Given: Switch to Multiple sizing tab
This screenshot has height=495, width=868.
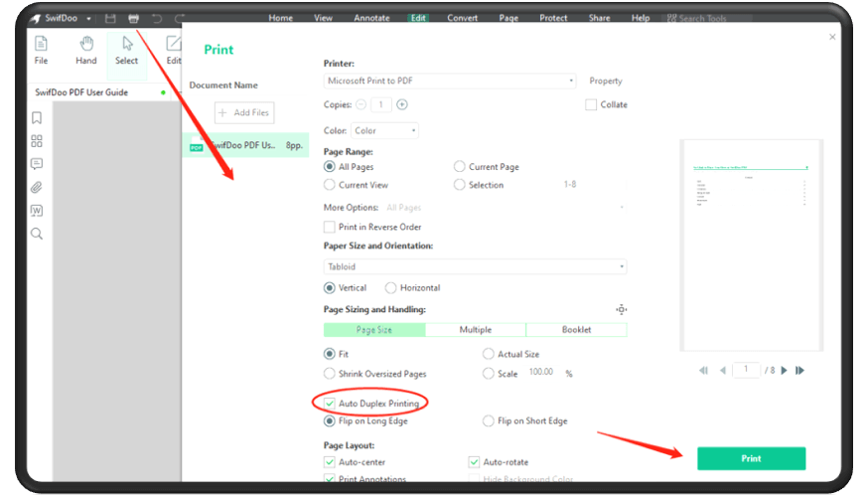Looking at the screenshot, I should (x=476, y=330).
